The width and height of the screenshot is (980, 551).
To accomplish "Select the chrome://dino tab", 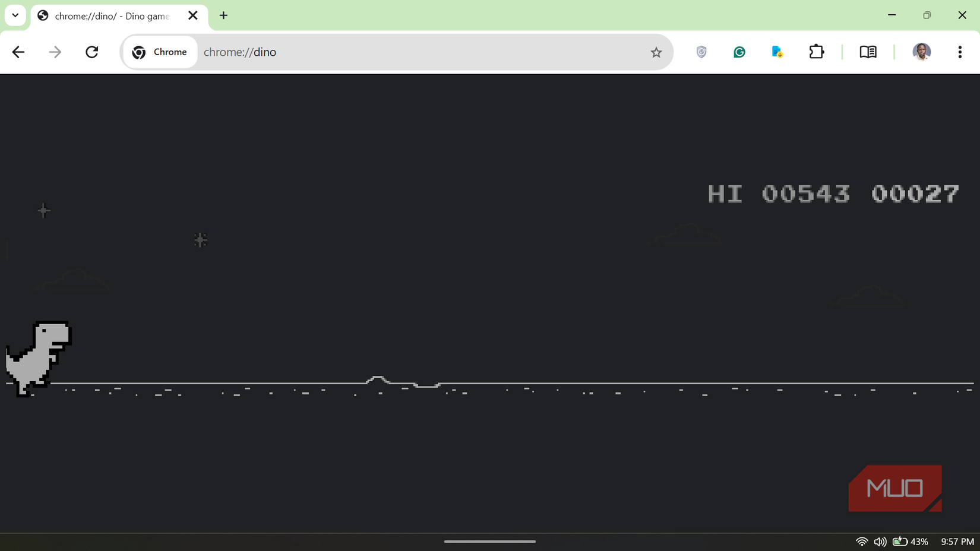I will point(119,16).
